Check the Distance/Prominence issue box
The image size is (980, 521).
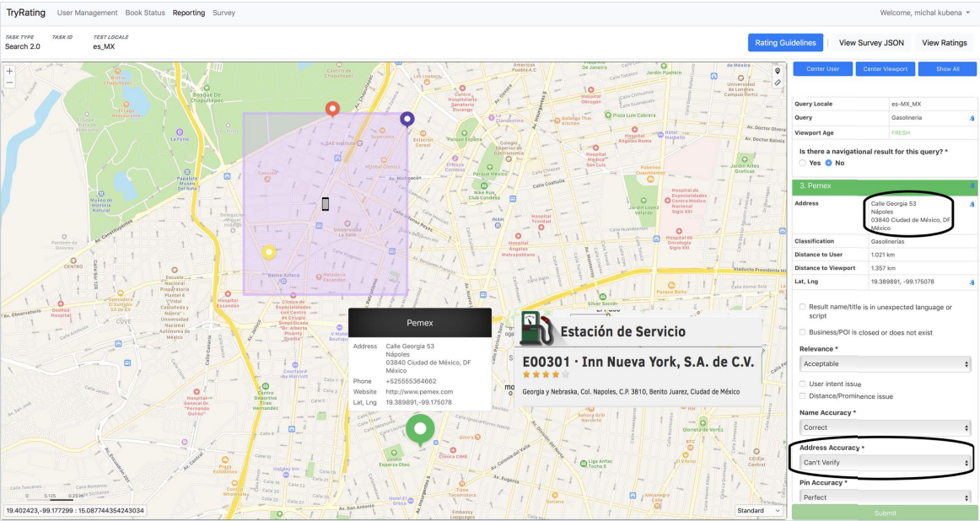[x=803, y=396]
